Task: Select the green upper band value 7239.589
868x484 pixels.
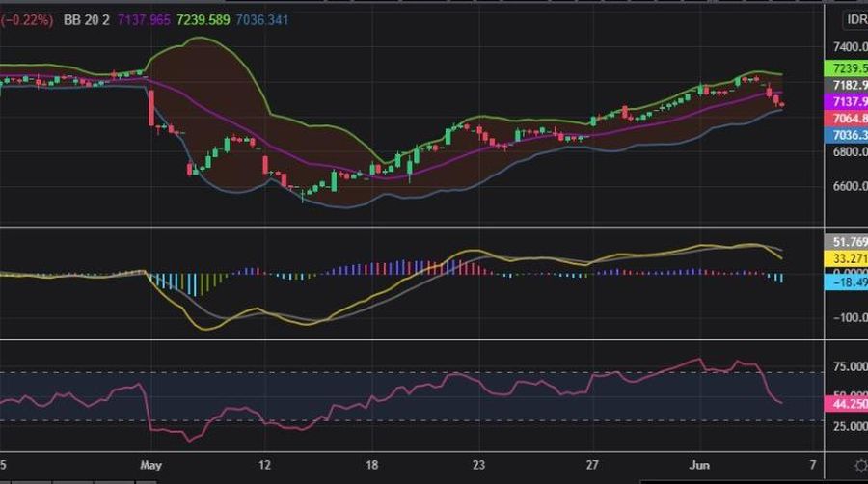Action: (x=203, y=20)
